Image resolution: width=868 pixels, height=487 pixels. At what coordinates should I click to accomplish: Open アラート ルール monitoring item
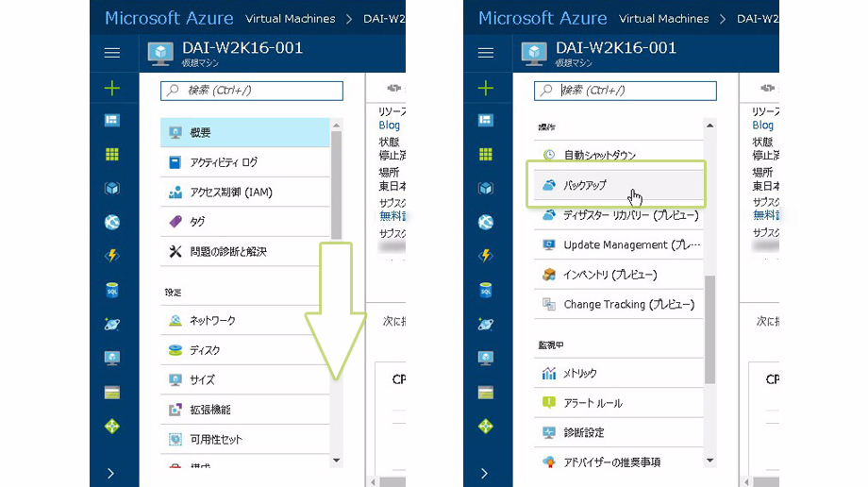(619, 403)
